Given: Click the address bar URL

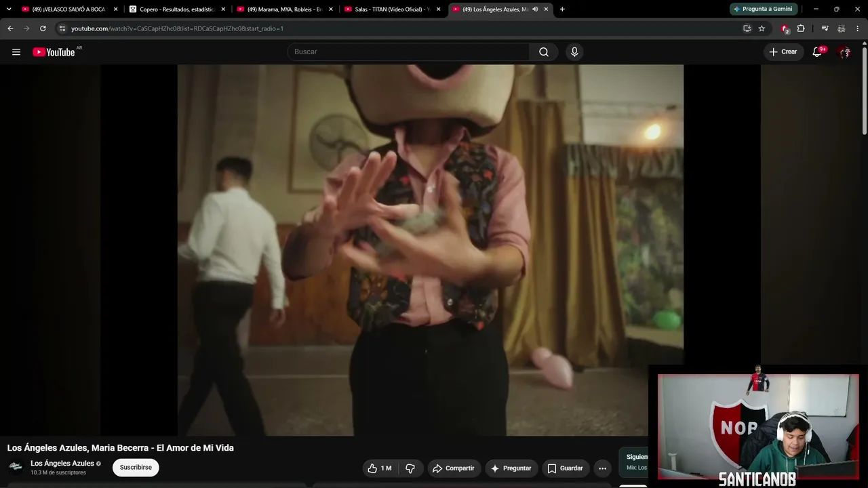Looking at the screenshot, I should pyautogui.click(x=178, y=28).
